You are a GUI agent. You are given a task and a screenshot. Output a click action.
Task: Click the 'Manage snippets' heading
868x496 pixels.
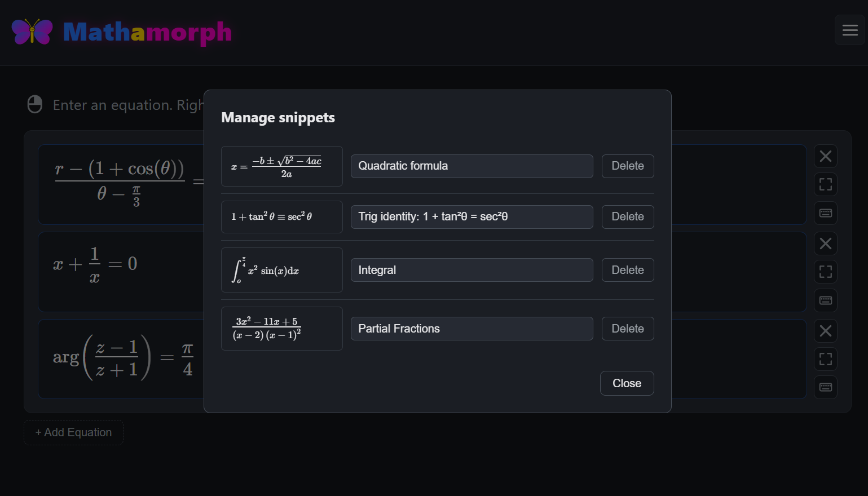point(278,117)
